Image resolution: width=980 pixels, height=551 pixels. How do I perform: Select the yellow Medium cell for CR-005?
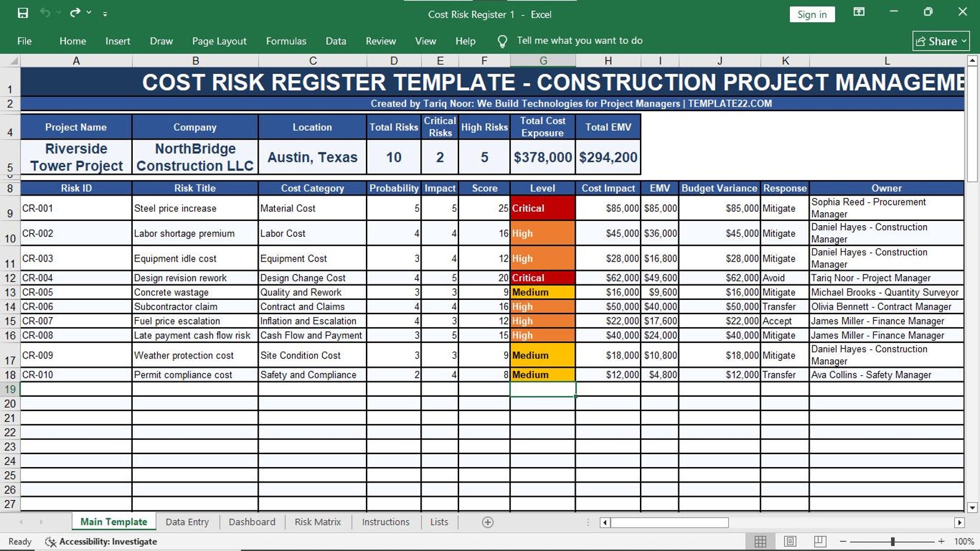pos(543,292)
